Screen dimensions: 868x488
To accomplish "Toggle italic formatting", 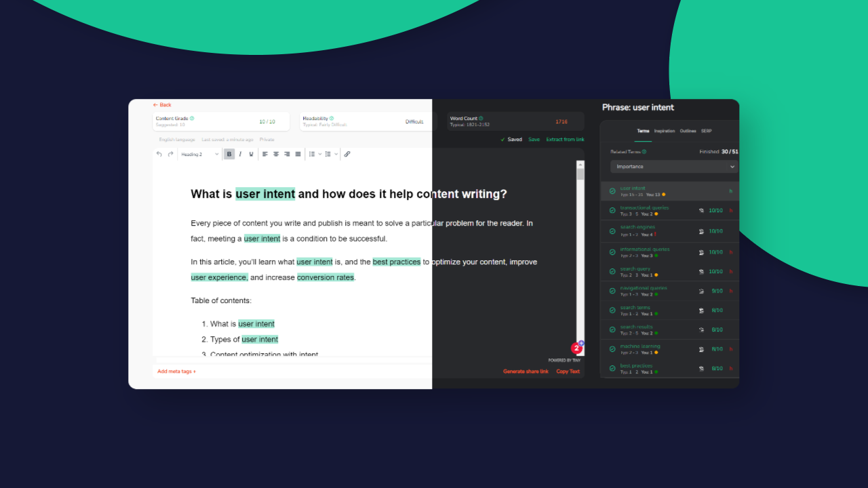I will click(x=240, y=155).
